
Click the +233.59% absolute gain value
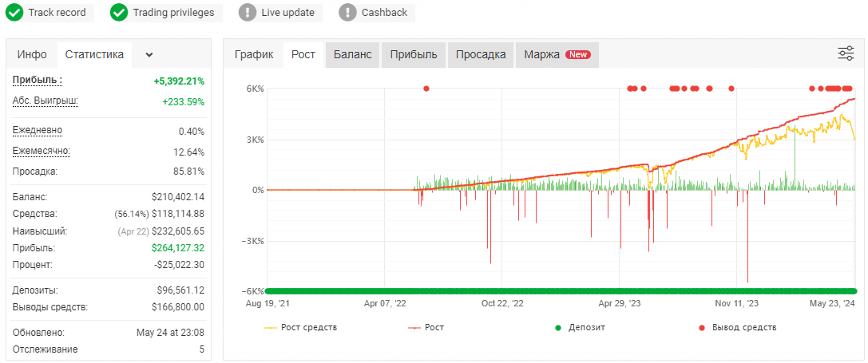click(x=183, y=102)
